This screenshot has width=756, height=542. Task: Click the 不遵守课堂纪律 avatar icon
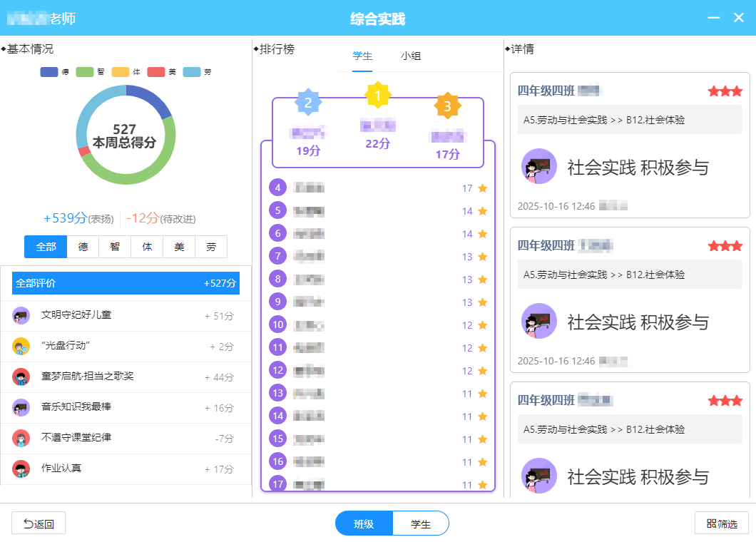(x=21, y=438)
